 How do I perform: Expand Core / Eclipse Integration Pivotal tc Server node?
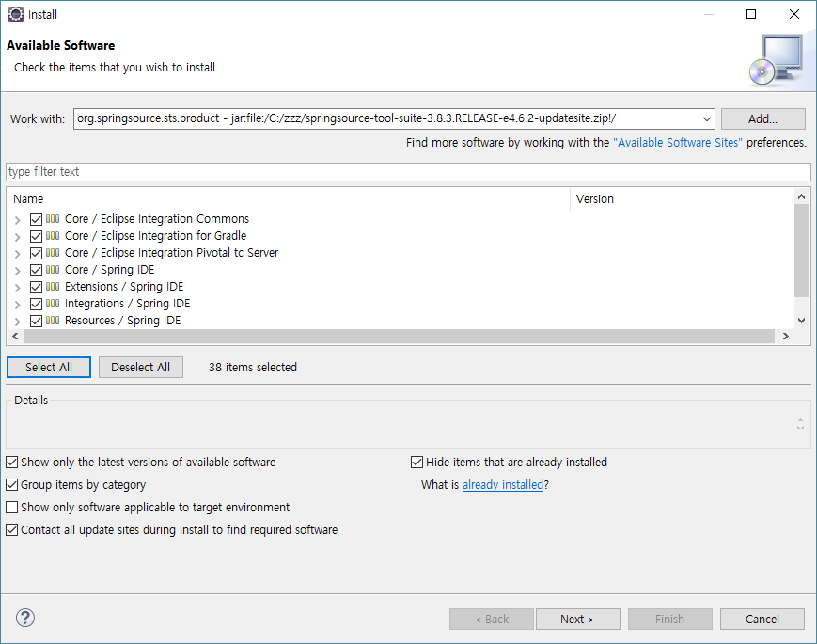(17, 254)
